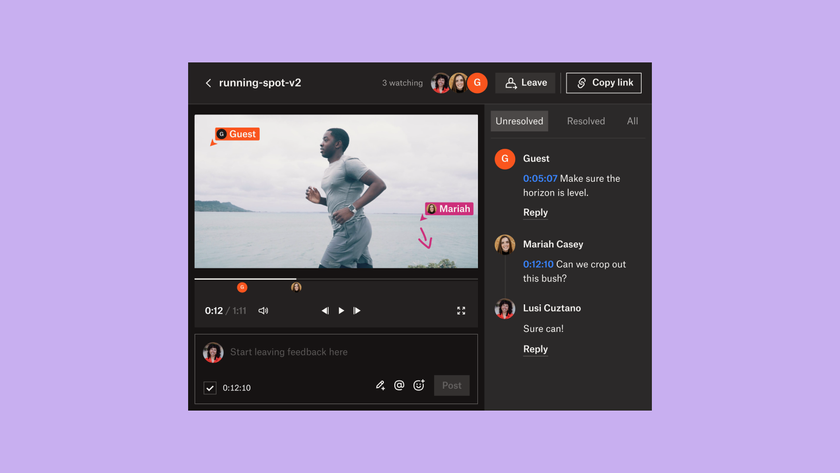The image size is (840, 473).
Task: Click the Guest marker on the timeline
Action: (242, 288)
